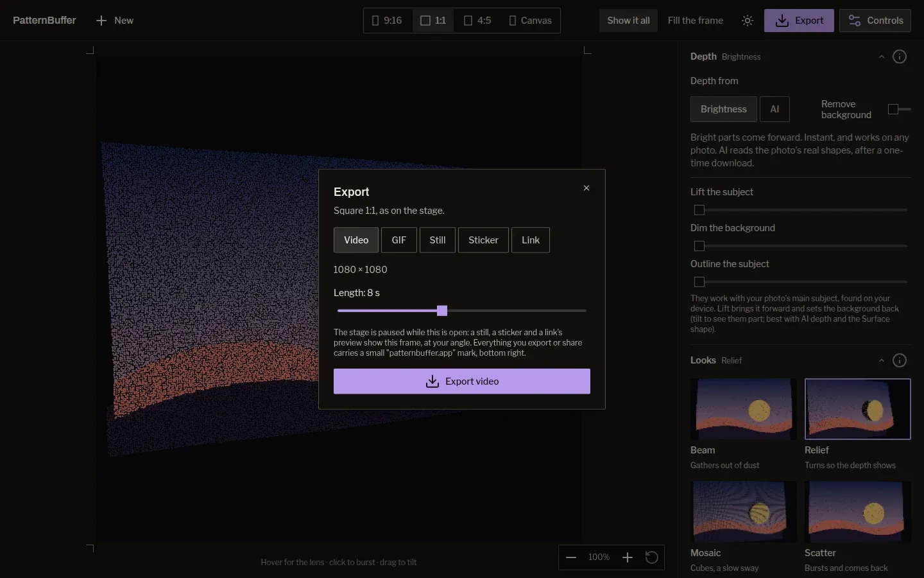Select the 4:5 aspect ratio
This screenshot has width=924, height=578.
pyautogui.click(x=477, y=21)
